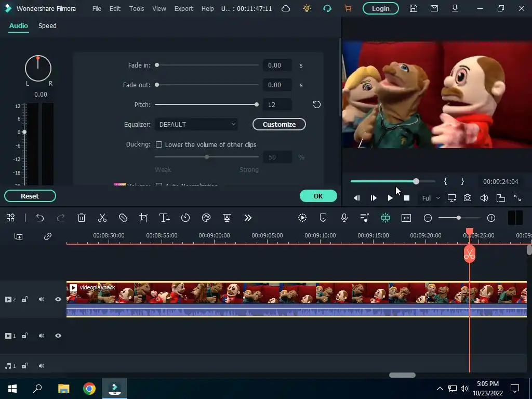
Task: Select the videoplayback clip on timeline
Action: point(297,299)
